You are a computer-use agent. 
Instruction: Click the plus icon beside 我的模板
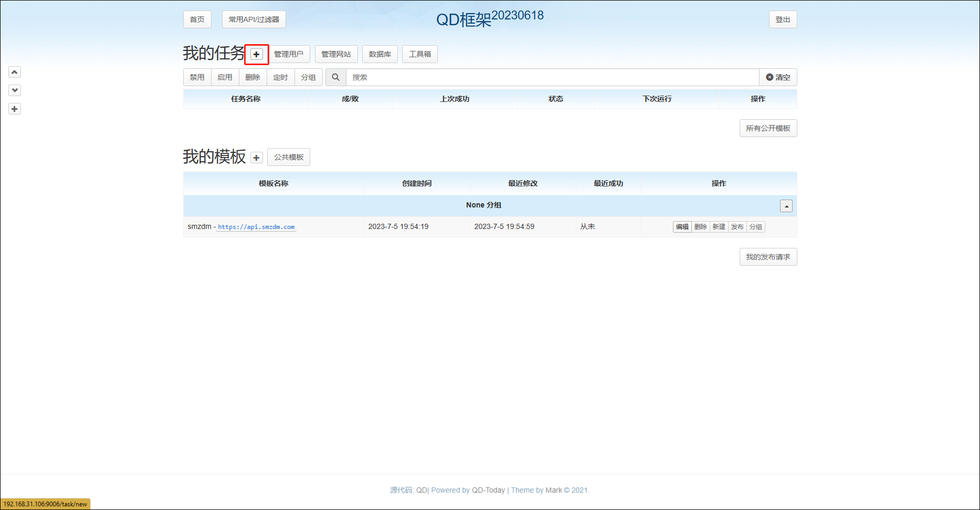[256, 158]
